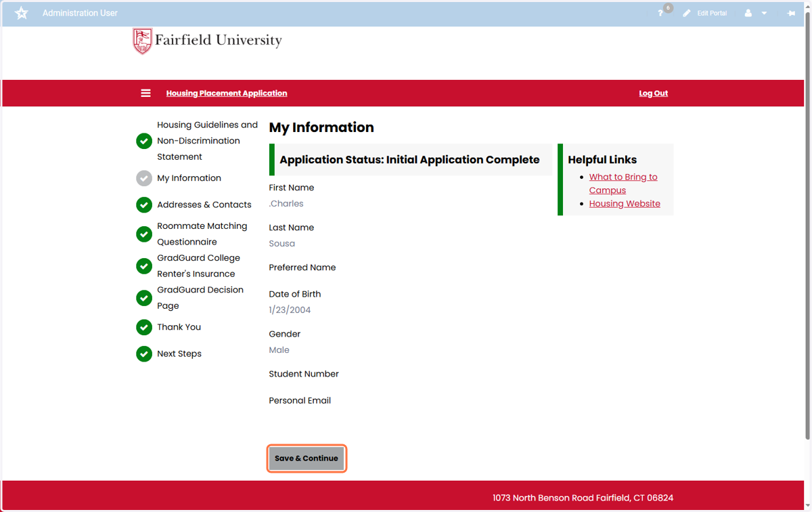Click green check next to Next Steps
This screenshot has height=512, width=812.
point(144,354)
